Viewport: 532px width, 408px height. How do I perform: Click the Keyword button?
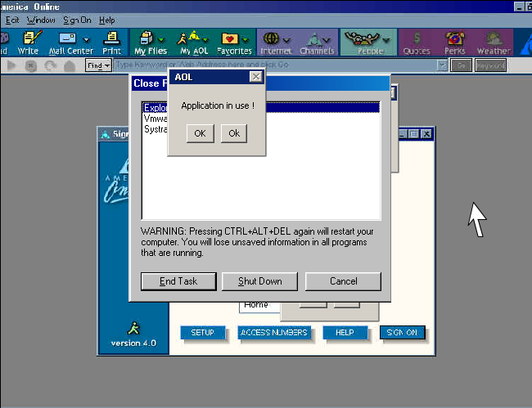(x=490, y=65)
